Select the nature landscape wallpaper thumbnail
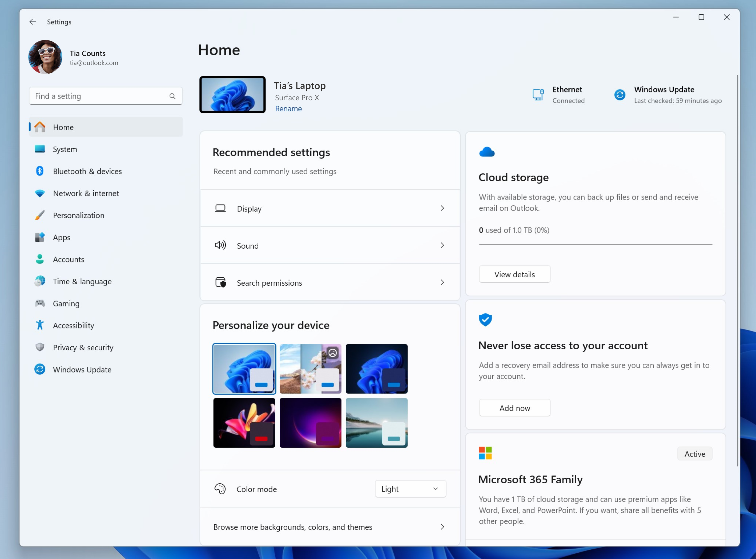The width and height of the screenshot is (756, 559). pos(376,423)
